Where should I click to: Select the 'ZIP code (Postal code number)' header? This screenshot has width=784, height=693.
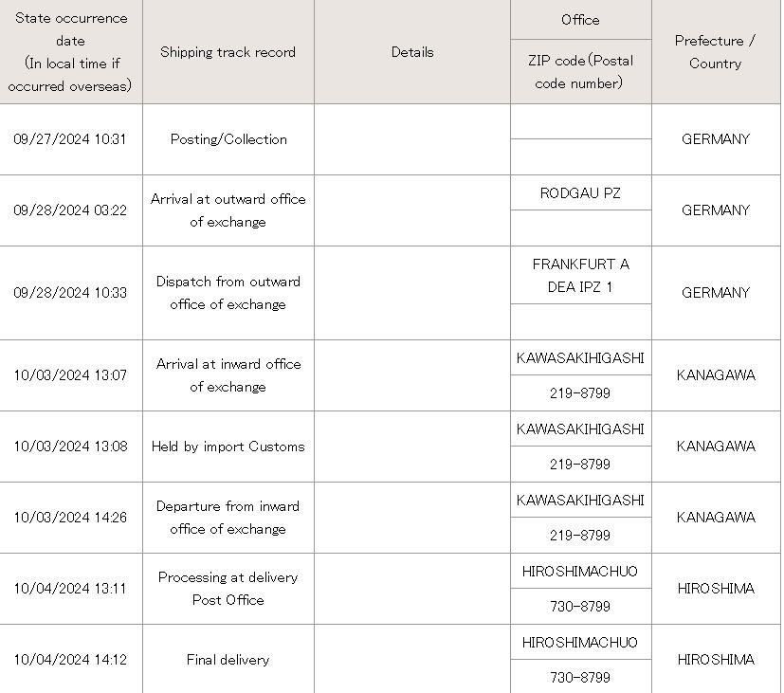[x=580, y=71]
